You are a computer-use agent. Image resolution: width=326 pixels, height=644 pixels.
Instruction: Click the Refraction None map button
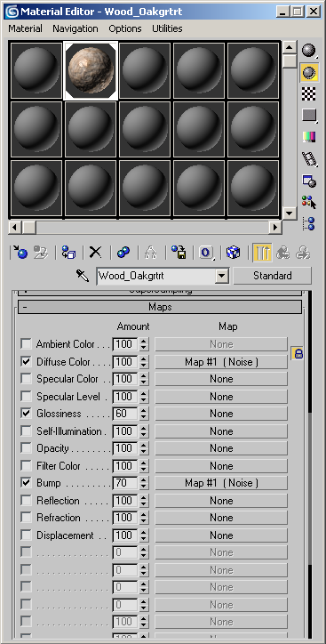click(x=221, y=518)
